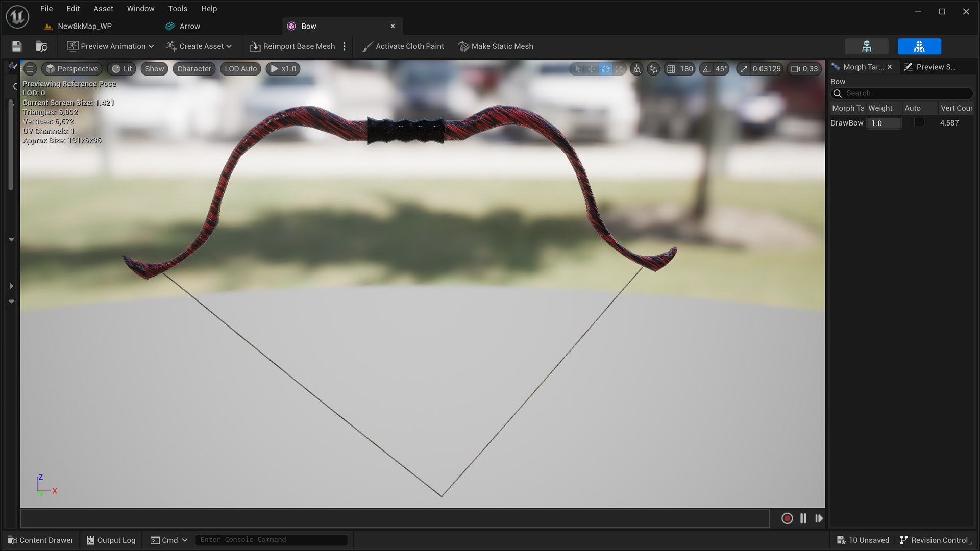The width and height of the screenshot is (980, 551).
Task: Click Reimport Base Mesh button
Action: [x=292, y=46]
